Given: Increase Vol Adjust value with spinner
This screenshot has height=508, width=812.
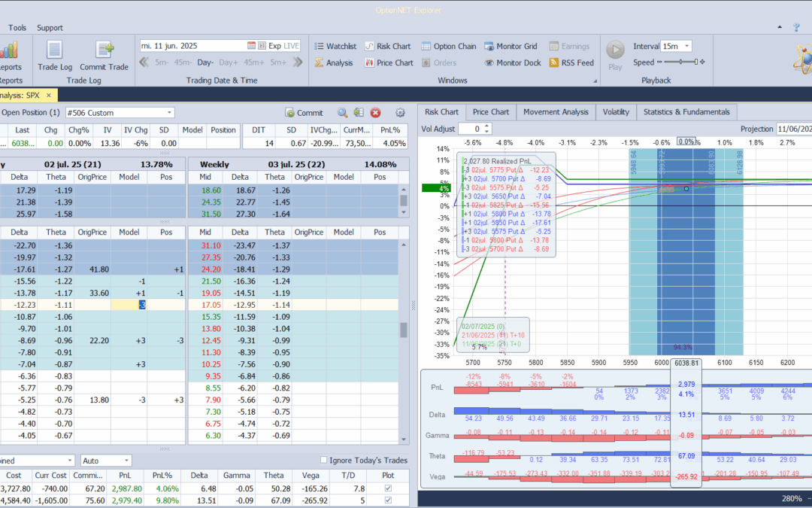Looking at the screenshot, I should click(487, 126).
